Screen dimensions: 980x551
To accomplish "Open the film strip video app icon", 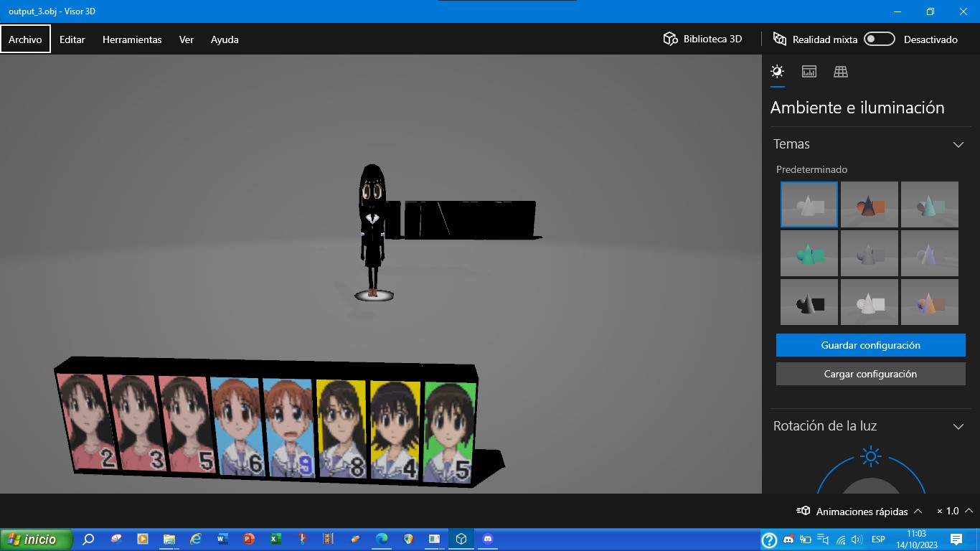I will pos(328,539).
